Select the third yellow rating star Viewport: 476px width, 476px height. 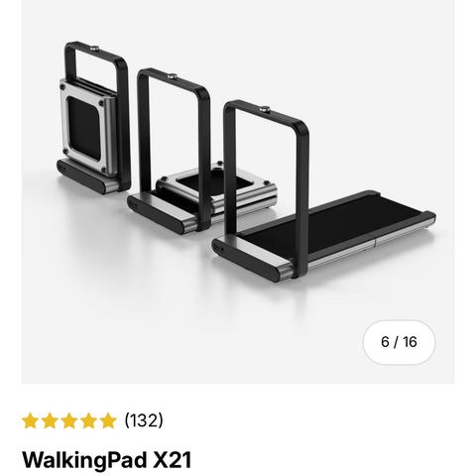point(69,420)
